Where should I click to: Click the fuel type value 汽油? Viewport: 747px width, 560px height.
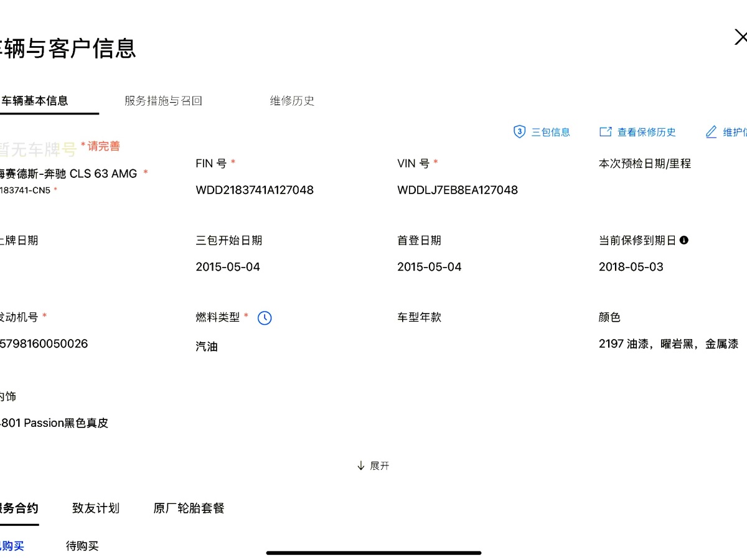tap(207, 347)
